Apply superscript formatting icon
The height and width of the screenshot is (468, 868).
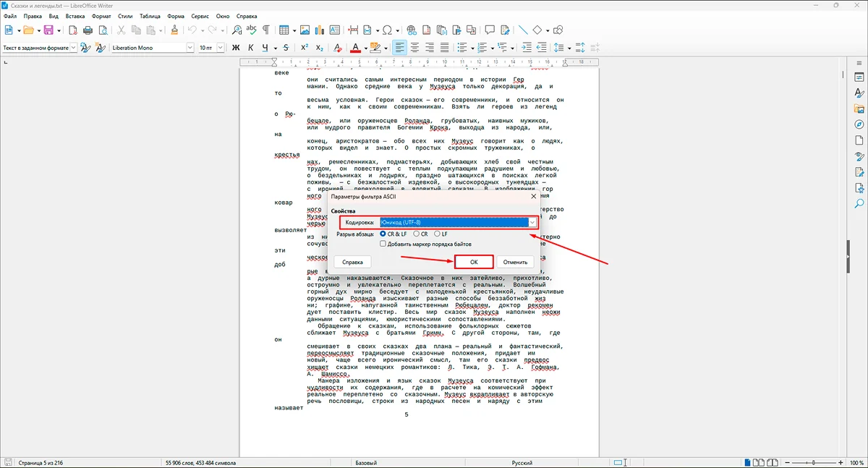pos(305,48)
